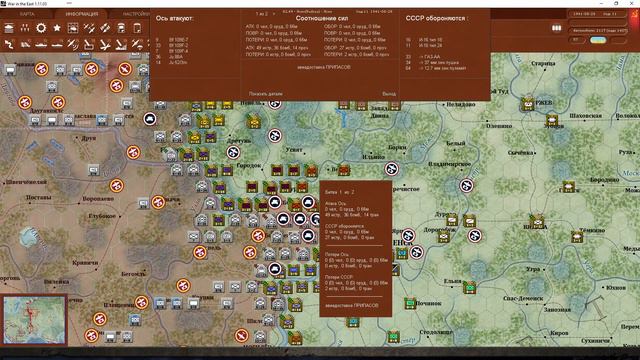
Task: Click the СССР обороняются heading
Action: 437,18
